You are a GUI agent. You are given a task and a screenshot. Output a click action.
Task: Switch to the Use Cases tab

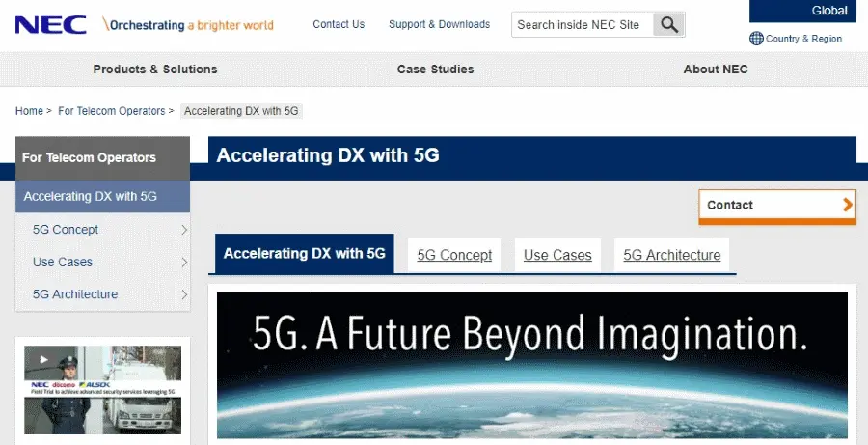coord(557,256)
